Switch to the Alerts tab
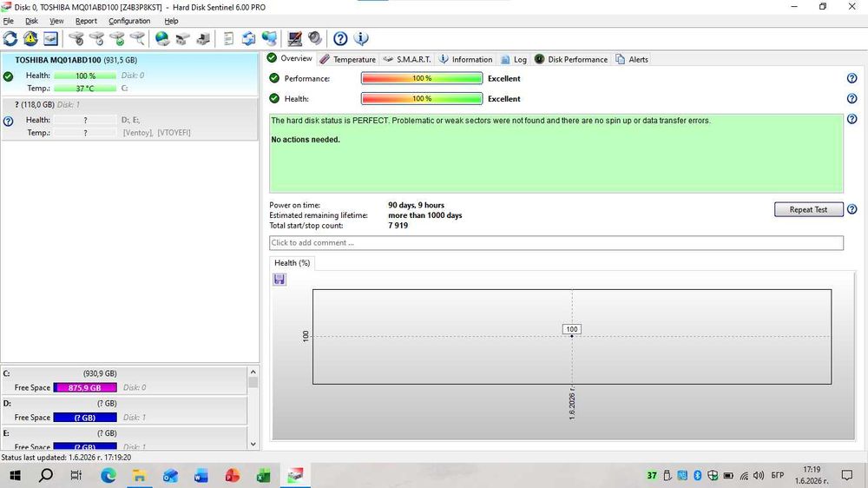 632,59
